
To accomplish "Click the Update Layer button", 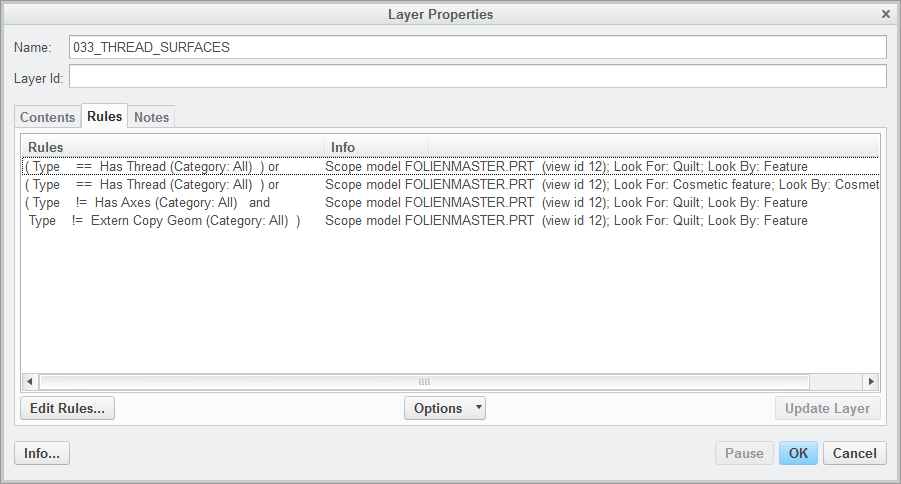I will [x=827, y=408].
